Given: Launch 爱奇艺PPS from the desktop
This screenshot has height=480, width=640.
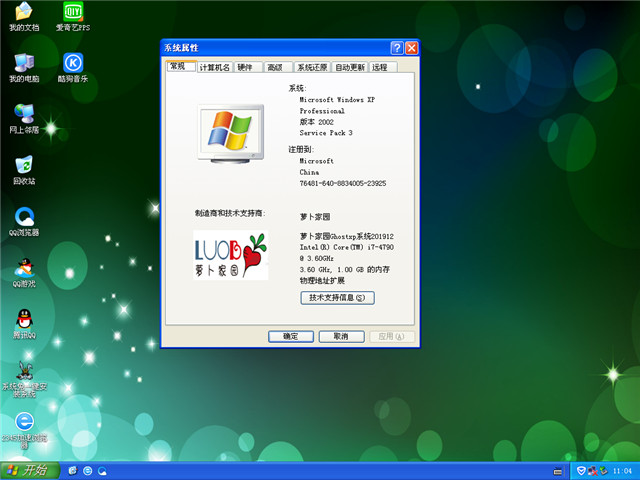Looking at the screenshot, I should pos(73,17).
